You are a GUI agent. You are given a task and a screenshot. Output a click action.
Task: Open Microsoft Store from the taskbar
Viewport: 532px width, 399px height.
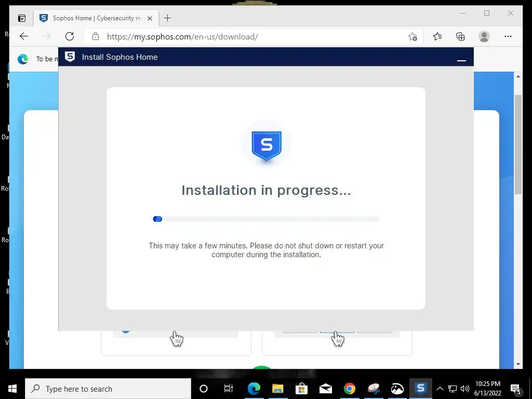pyautogui.click(x=301, y=389)
